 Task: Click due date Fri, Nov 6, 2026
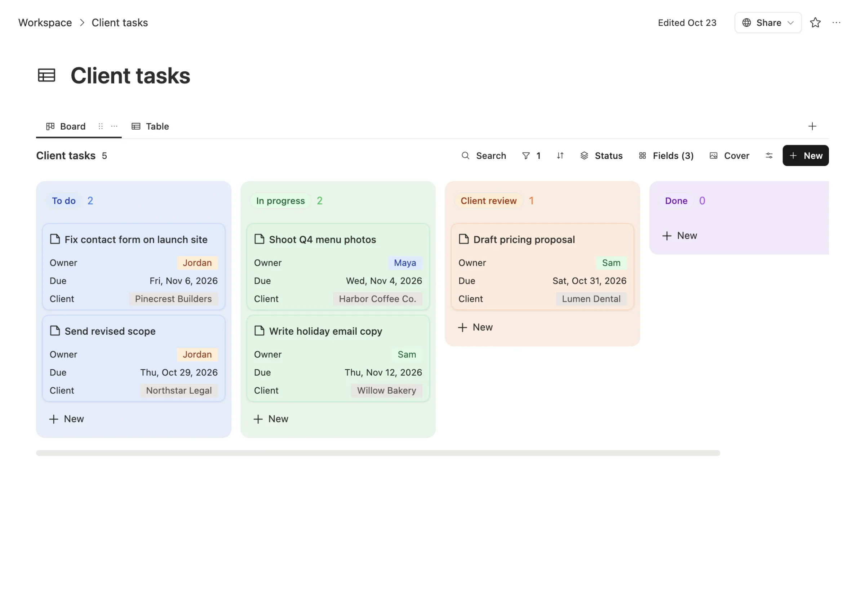tap(183, 281)
